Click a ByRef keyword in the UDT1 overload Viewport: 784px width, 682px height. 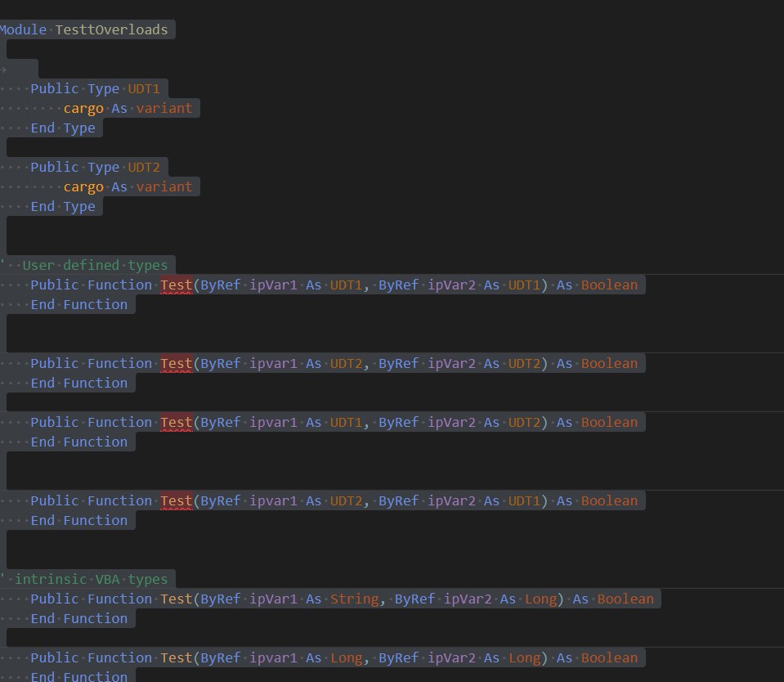click(221, 285)
